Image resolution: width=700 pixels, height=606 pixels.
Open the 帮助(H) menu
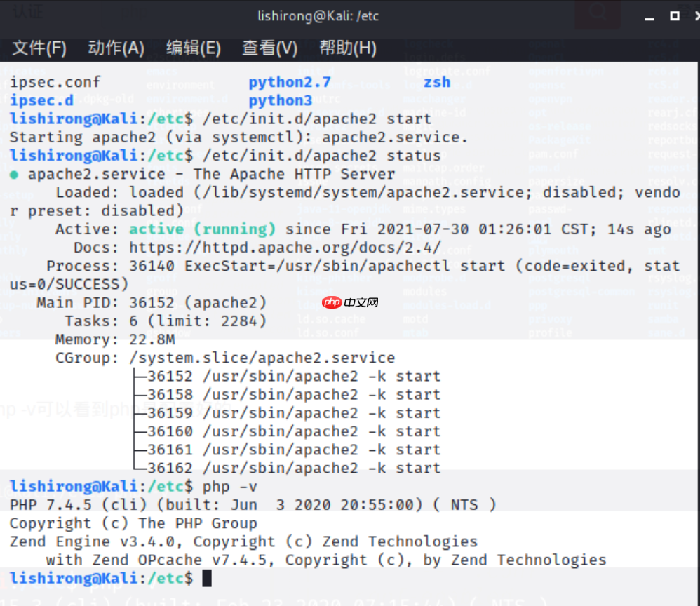[348, 48]
